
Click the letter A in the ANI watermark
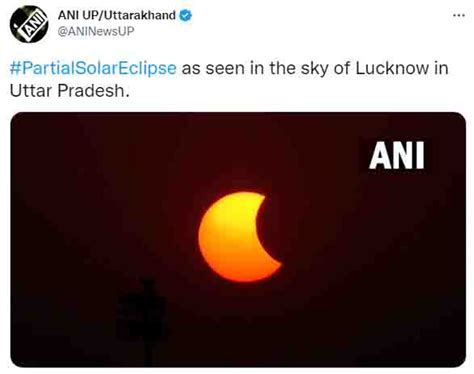(378, 155)
